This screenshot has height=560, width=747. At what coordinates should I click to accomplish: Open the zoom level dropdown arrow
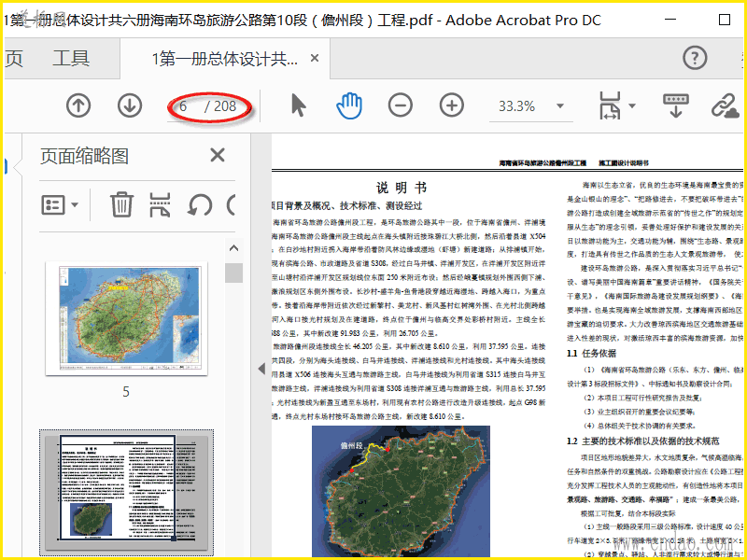click(560, 105)
